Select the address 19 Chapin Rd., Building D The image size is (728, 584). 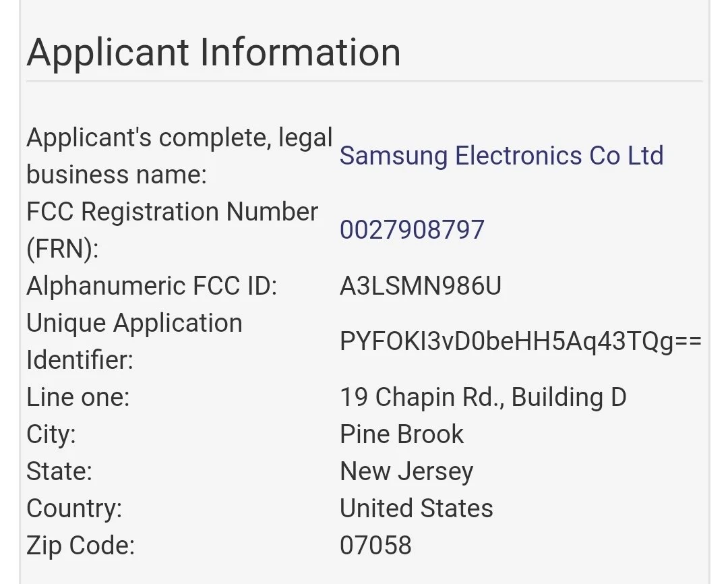pos(483,397)
